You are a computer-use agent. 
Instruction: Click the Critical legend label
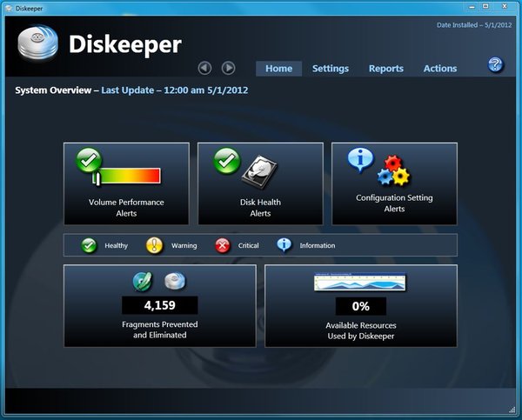coord(248,245)
